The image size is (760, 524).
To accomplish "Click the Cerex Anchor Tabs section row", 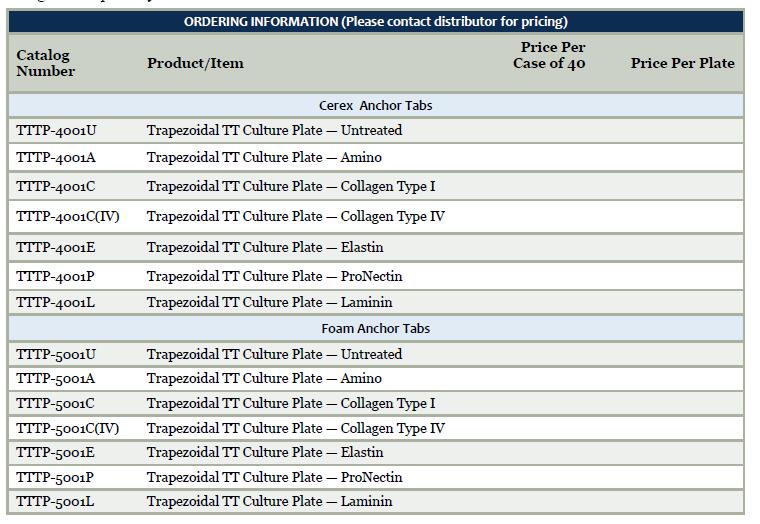I will (375, 105).
